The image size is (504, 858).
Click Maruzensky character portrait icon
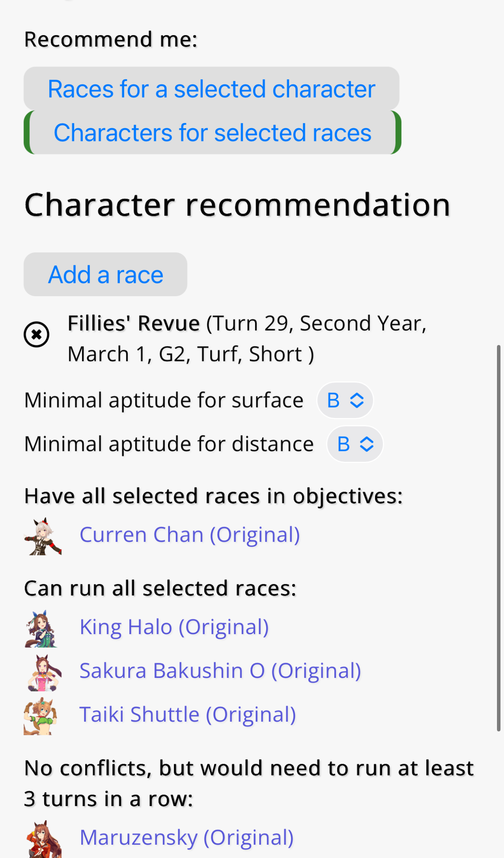[43, 839]
